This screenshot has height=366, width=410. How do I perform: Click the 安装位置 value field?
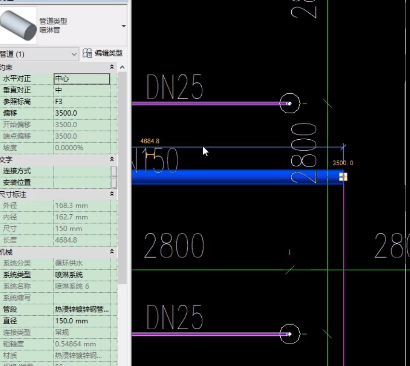tap(82, 183)
